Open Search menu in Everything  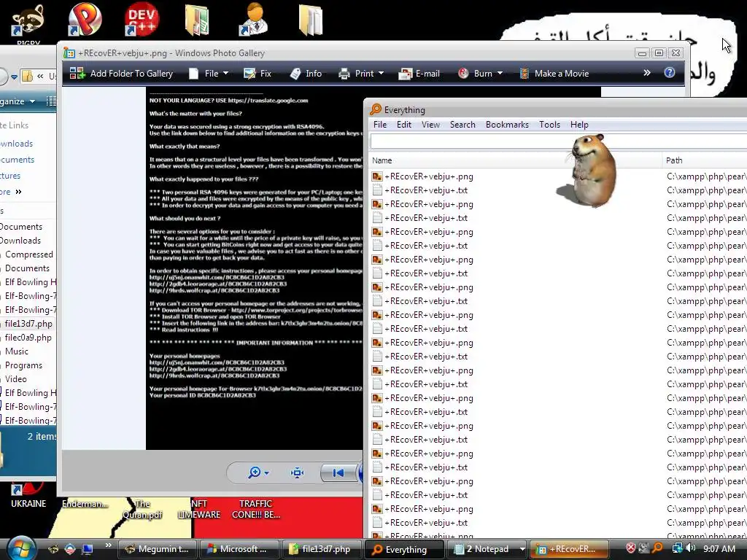click(462, 124)
